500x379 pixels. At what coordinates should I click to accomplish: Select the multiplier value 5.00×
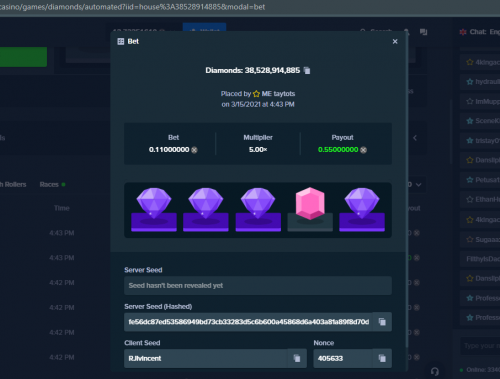coord(258,150)
